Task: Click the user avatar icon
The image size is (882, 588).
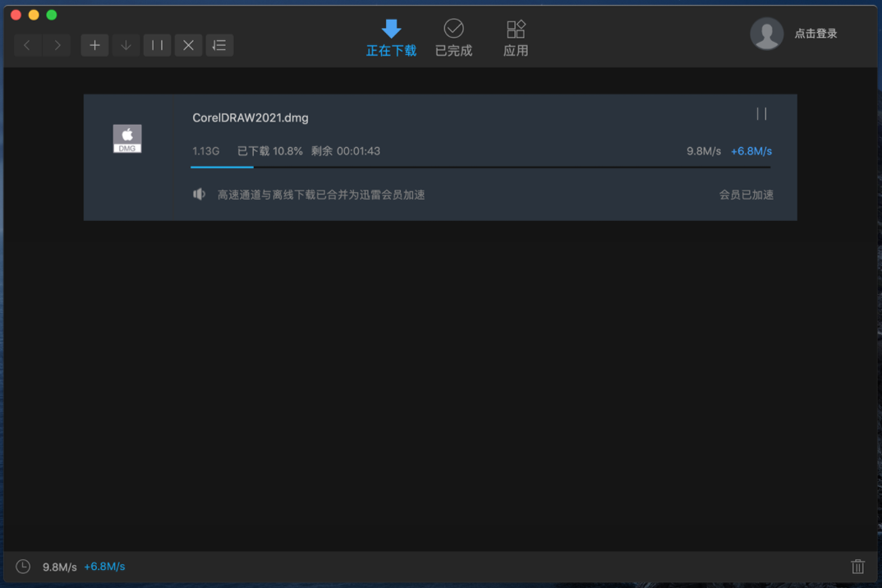Action: click(x=766, y=33)
